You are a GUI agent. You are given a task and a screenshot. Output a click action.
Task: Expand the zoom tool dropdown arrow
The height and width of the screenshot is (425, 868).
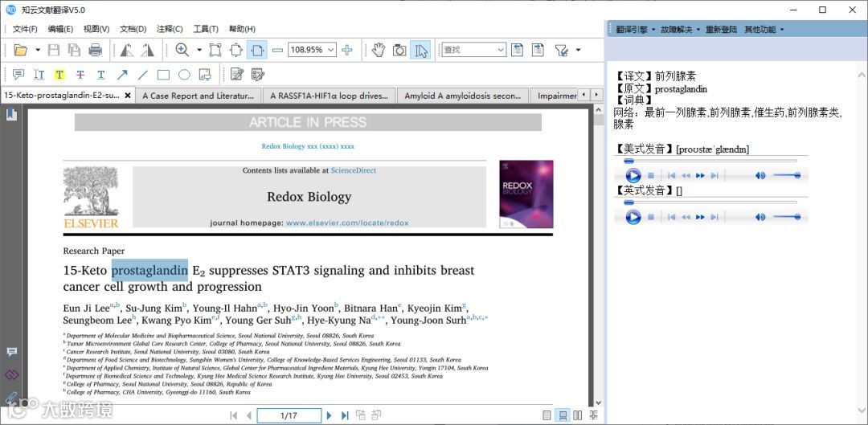pyautogui.click(x=199, y=50)
